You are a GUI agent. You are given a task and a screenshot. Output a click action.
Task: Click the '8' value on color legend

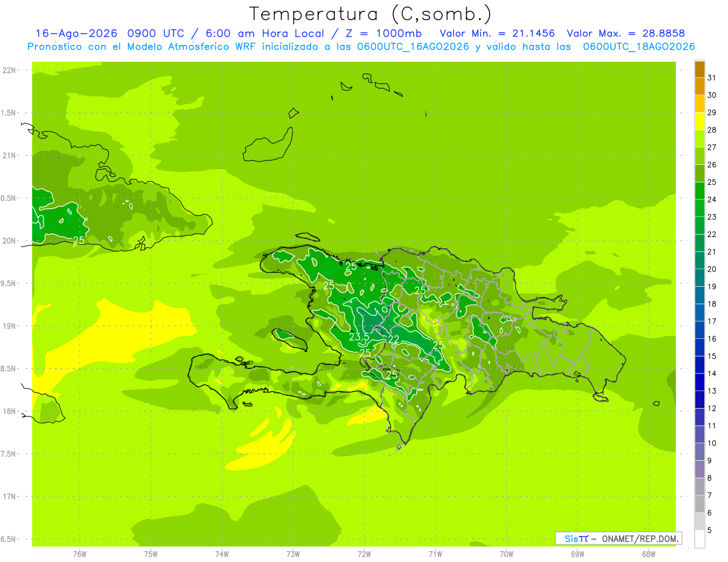point(710,478)
